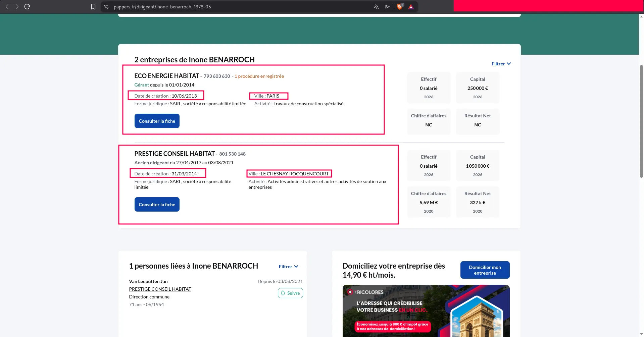Toggle the Suivre bell to follow Van Leeputten Jan

click(x=290, y=293)
